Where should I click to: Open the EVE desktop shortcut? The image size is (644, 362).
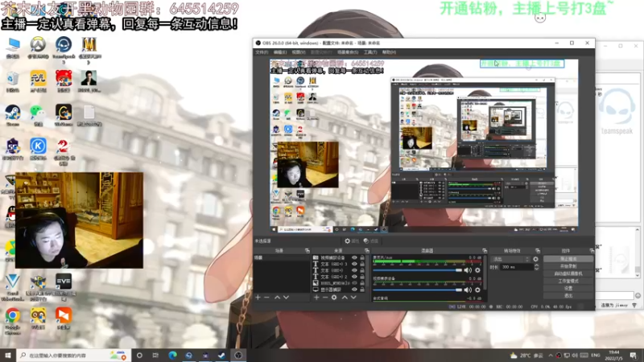tap(64, 287)
